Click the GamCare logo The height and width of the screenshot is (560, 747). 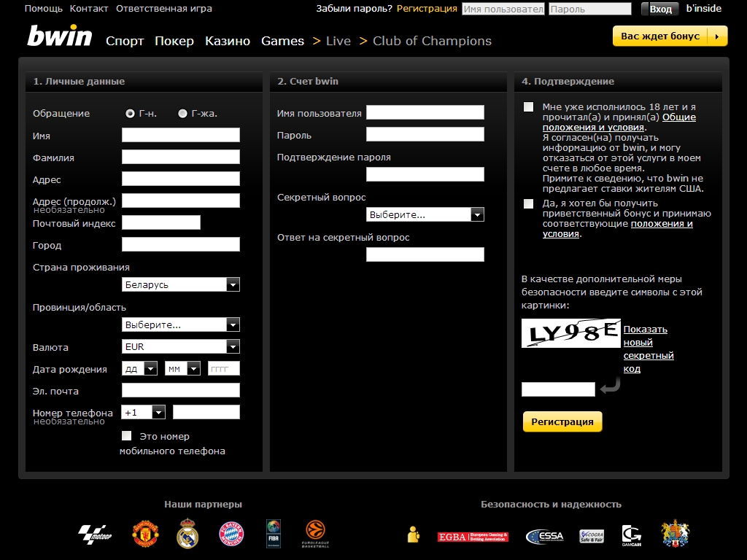point(631,535)
